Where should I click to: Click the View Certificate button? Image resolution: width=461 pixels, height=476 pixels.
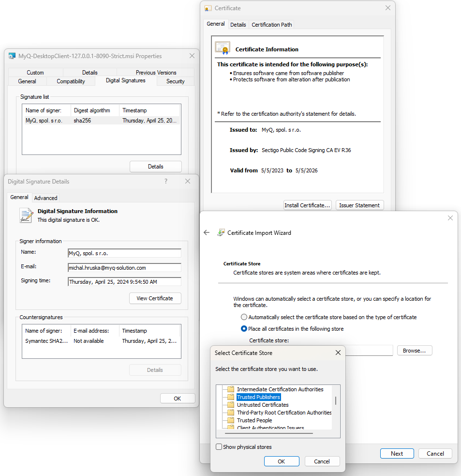pos(155,298)
